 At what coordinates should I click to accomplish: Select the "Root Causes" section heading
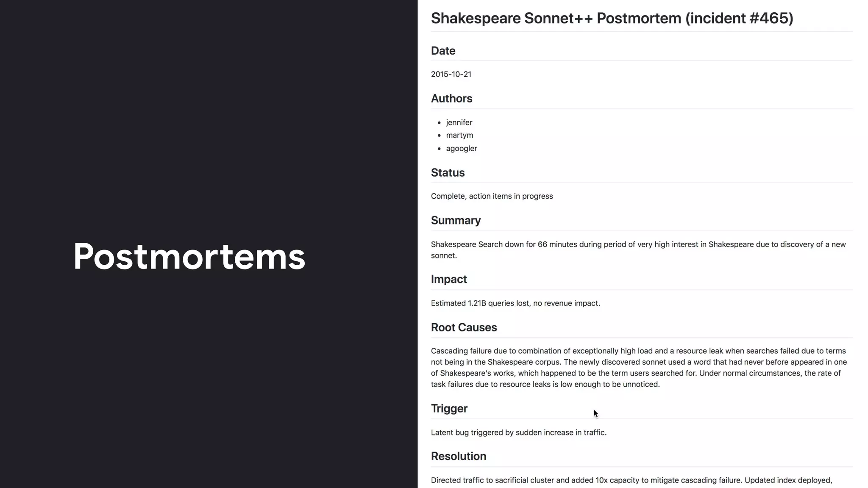click(464, 327)
